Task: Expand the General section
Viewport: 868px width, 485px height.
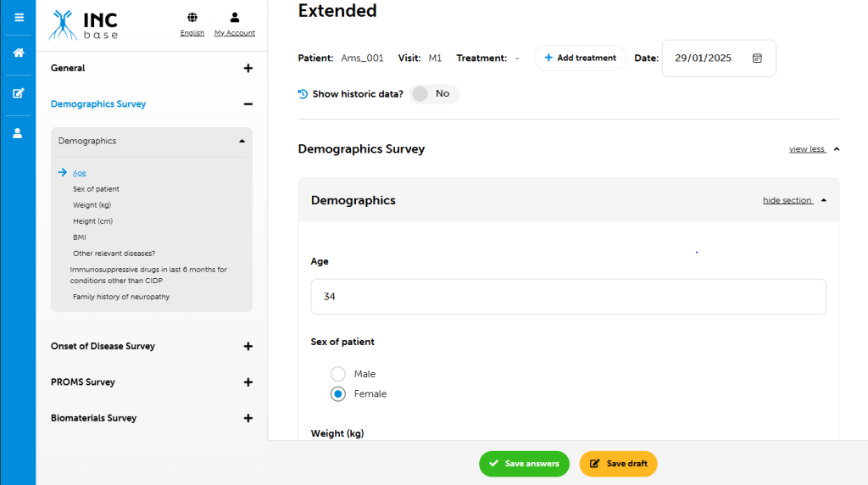Action: (x=248, y=69)
